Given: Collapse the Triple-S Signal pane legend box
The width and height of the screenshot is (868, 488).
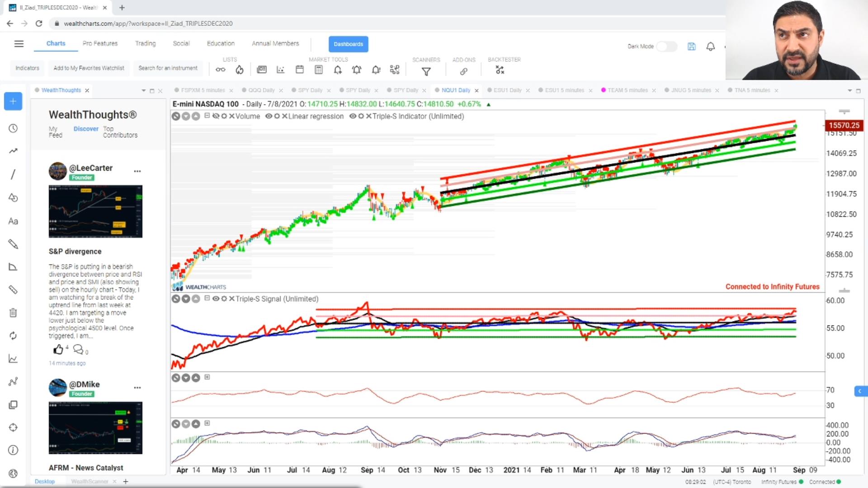Looking at the screenshot, I should pyautogui.click(x=207, y=298).
